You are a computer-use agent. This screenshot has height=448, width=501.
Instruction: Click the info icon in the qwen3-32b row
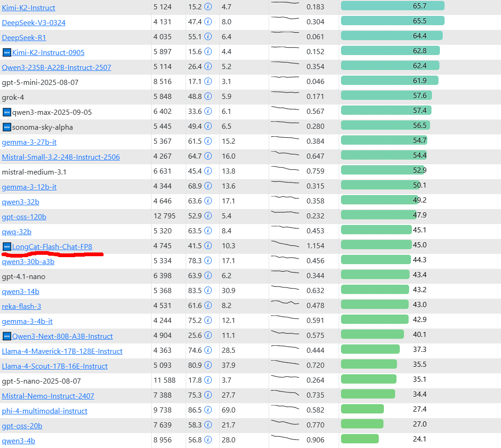(208, 201)
